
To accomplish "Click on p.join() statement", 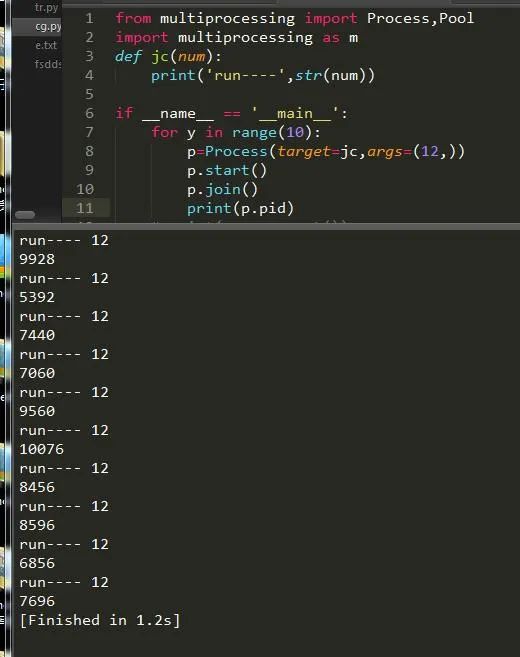I will (222, 190).
